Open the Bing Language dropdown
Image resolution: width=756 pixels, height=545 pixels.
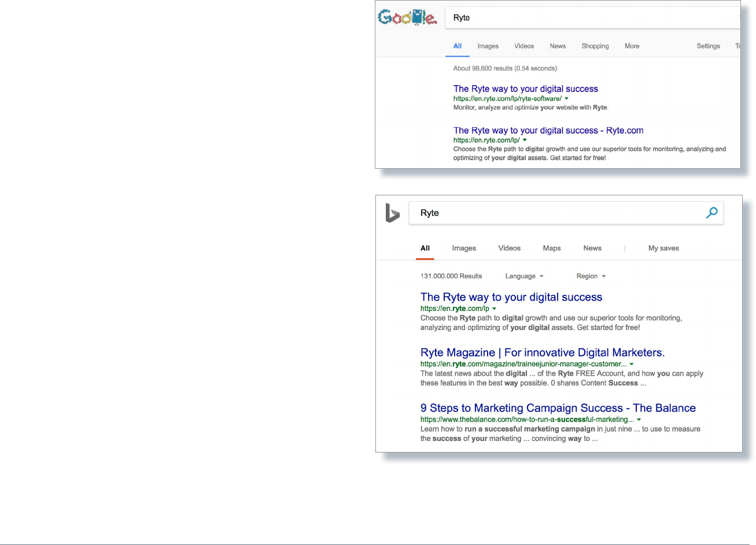click(x=524, y=276)
